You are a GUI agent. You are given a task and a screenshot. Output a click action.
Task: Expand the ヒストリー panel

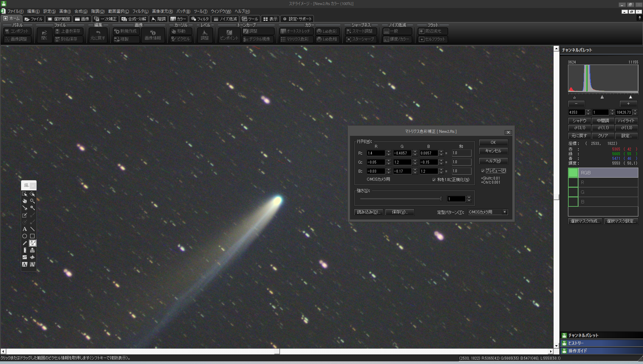click(x=601, y=343)
